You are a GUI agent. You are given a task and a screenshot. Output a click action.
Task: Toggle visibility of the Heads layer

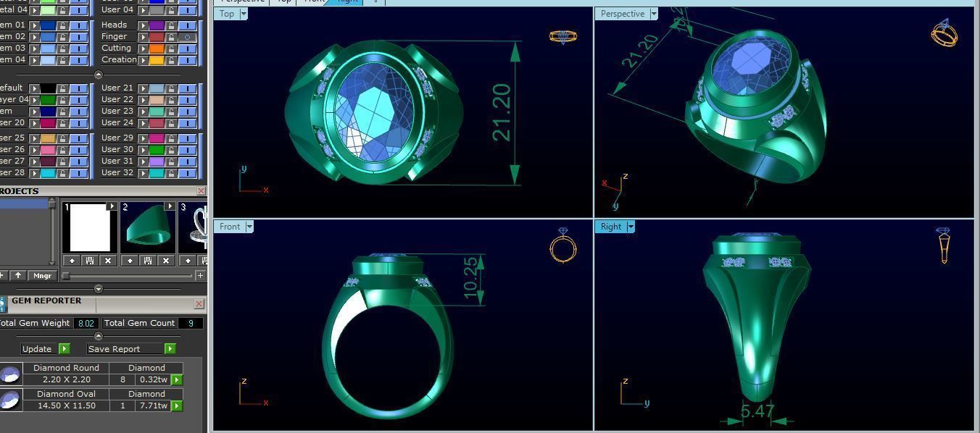(187, 25)
